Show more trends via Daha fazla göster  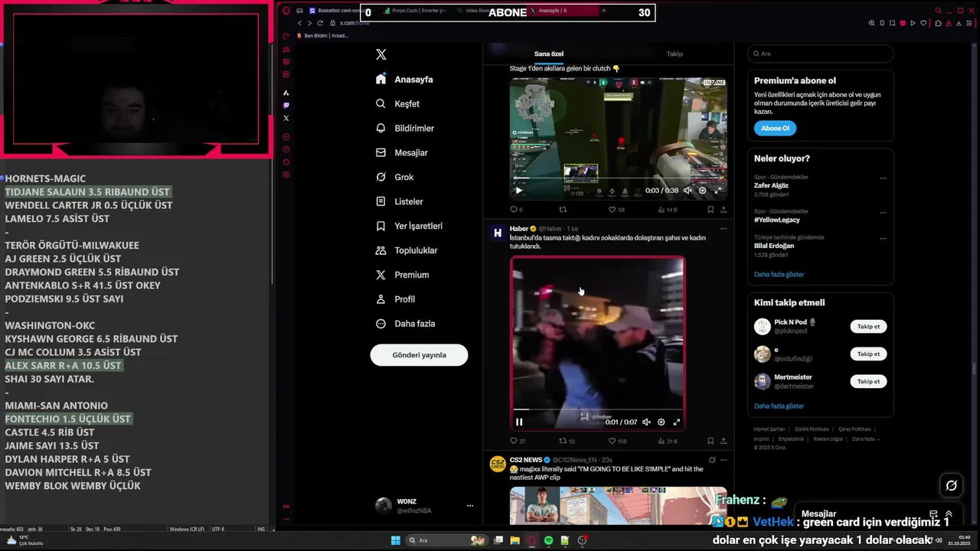tap(779, 274)
